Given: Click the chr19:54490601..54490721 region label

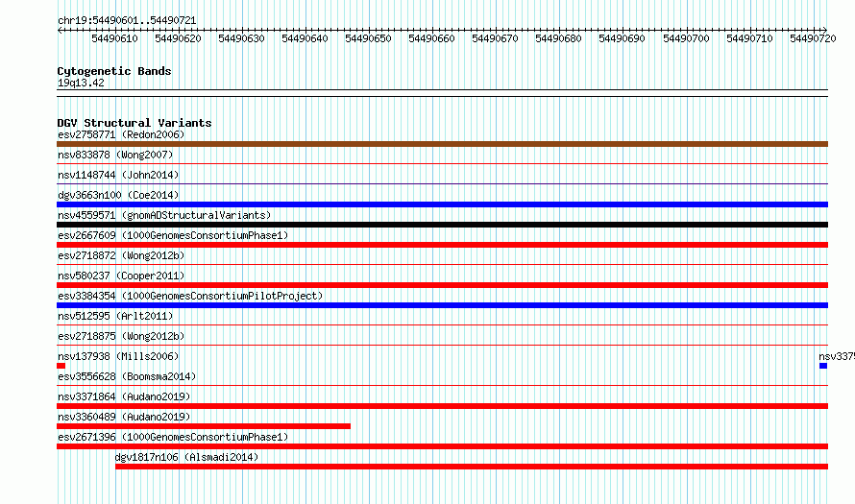Looking at the screenshot, I should click(x=127, y=20).
